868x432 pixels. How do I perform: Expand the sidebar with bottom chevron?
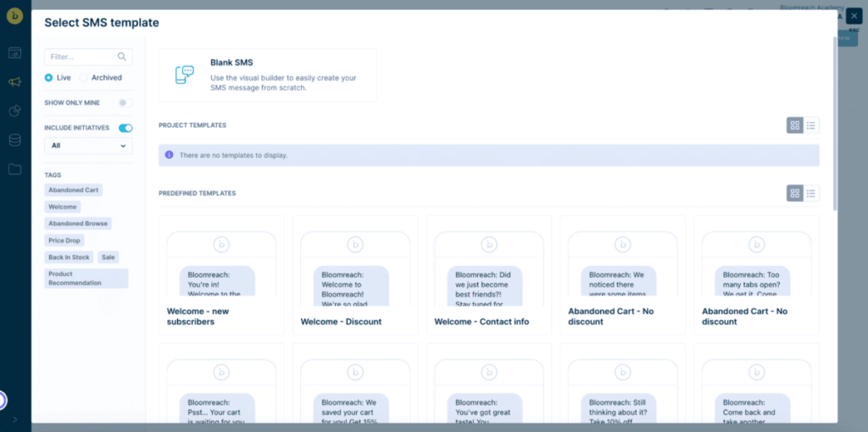[15, 419]
